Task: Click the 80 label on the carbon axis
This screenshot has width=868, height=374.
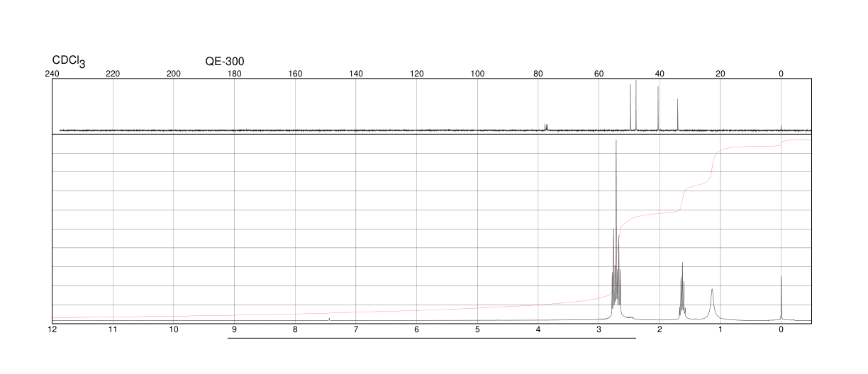Action: pos(538,74)
